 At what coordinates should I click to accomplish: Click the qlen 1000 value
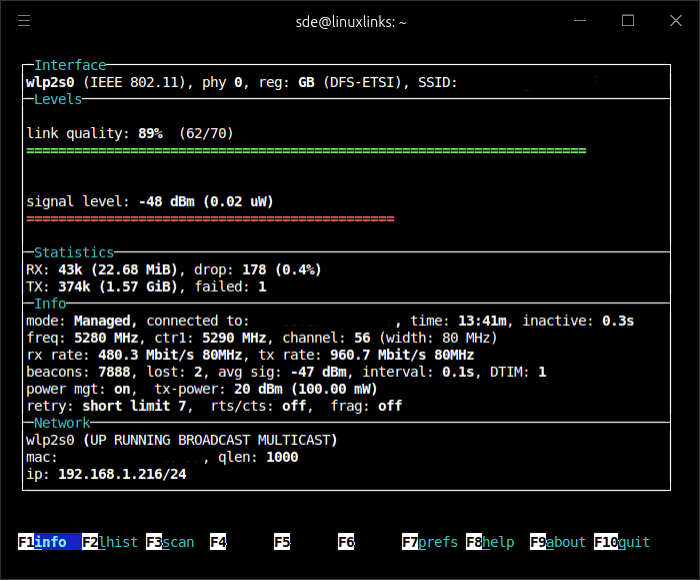(x=282, y=457)
